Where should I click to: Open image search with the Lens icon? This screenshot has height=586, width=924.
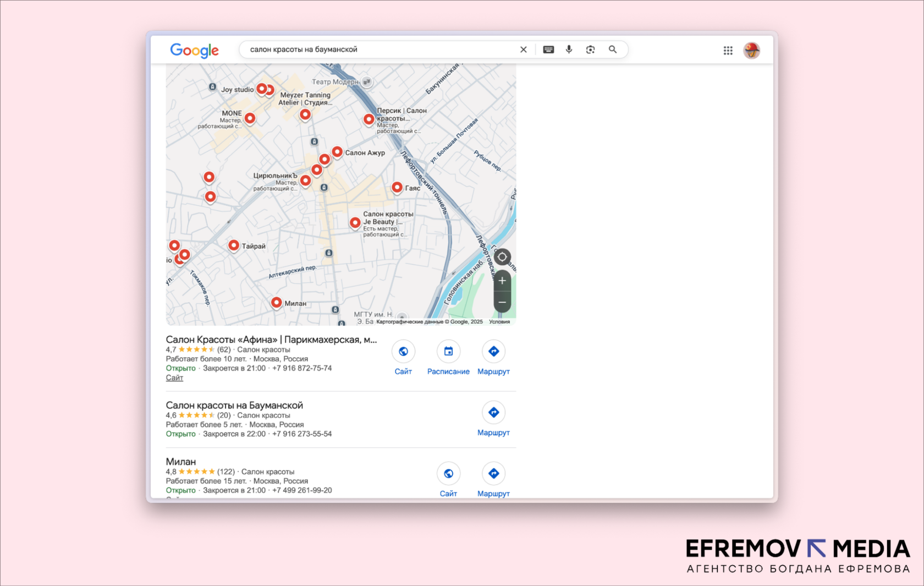point(591,50)
